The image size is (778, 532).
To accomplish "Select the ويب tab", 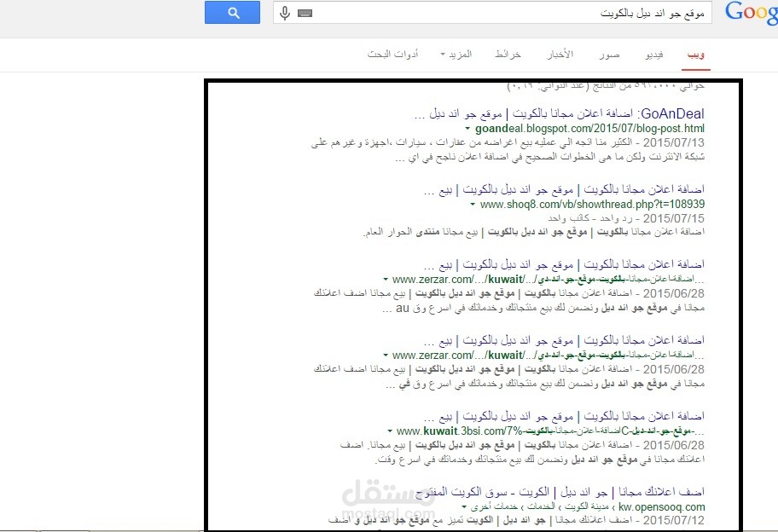I will pos(696,55).
